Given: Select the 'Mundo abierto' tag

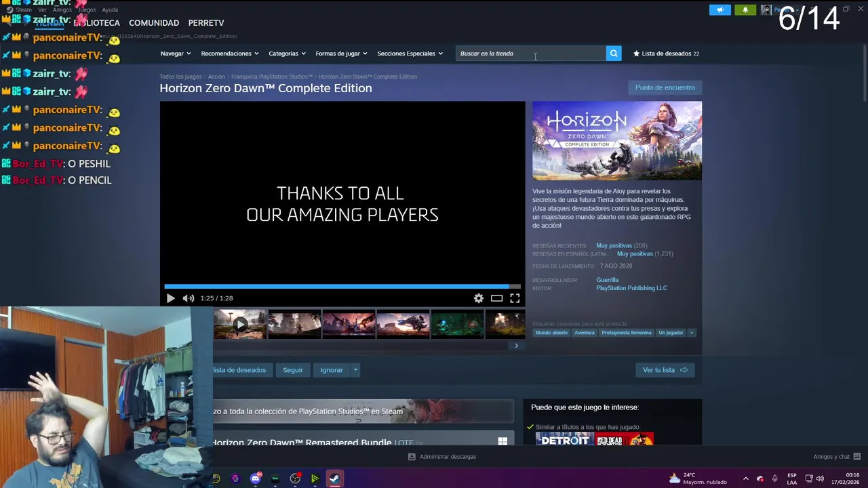Looking at the screenshot, I should pos(551,333).
